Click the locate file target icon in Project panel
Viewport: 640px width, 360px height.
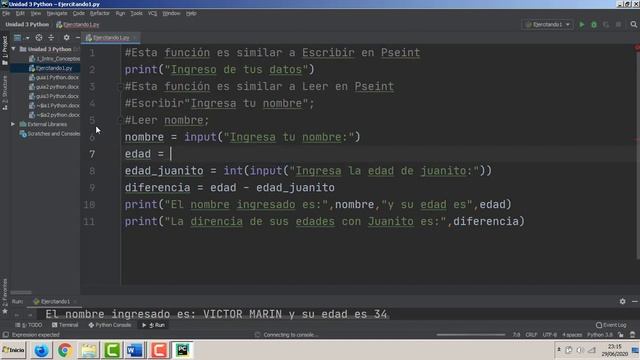click(39, 38)
